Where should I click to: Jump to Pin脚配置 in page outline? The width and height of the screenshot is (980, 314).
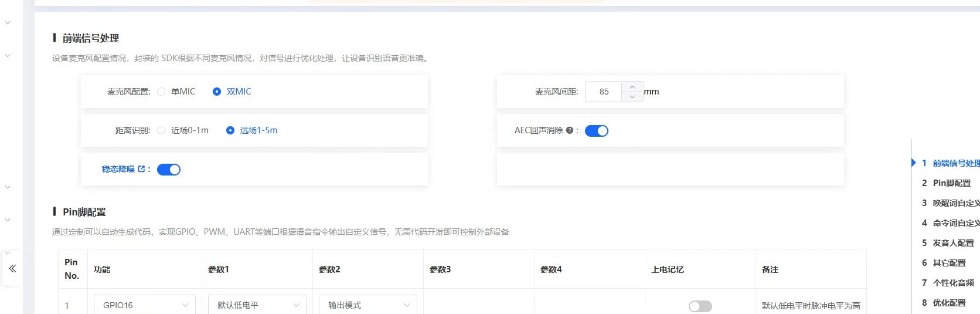tap(952, 183)
